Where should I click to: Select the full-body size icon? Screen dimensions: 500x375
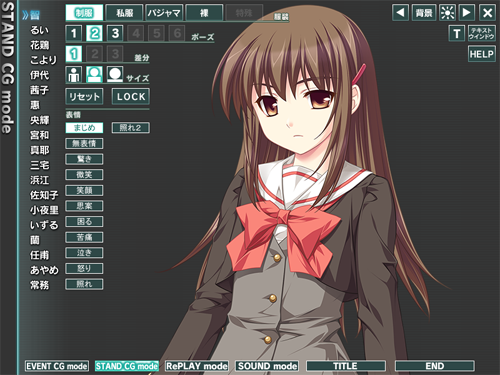tap(74, 74)
